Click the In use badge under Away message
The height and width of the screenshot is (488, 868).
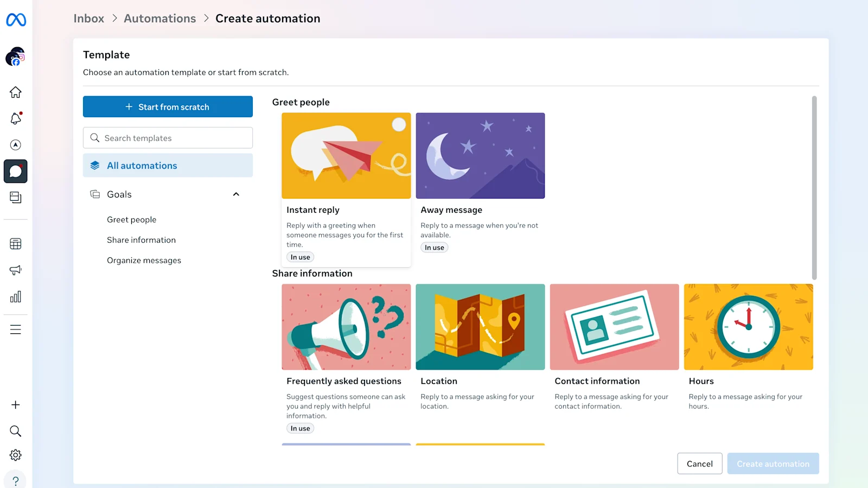434,248
